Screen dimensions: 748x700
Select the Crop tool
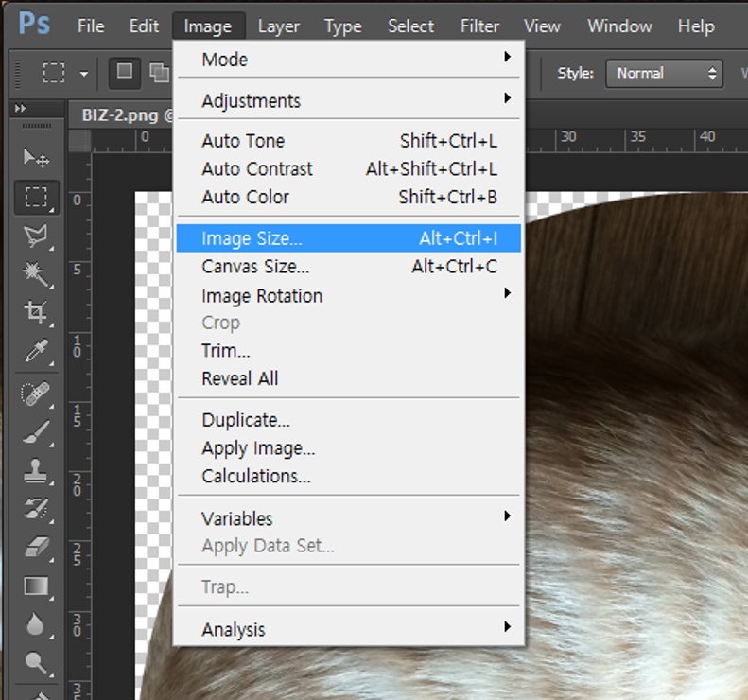click(x=36, y=312)
